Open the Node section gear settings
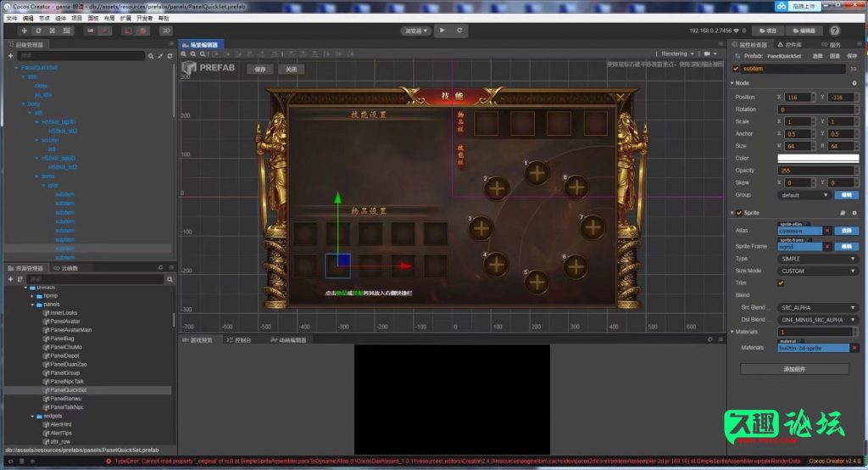The height and width of the screenshot is (470, 868). tap(854, 83)
